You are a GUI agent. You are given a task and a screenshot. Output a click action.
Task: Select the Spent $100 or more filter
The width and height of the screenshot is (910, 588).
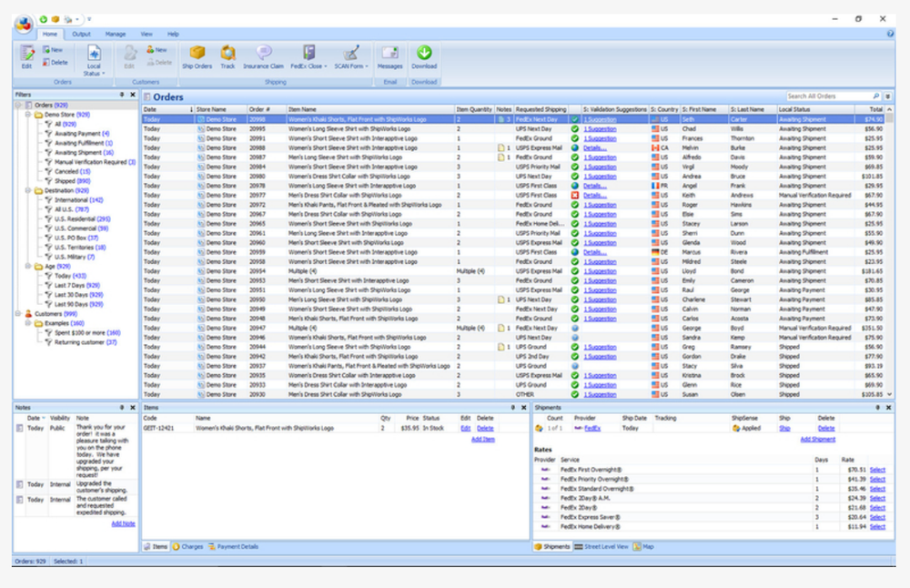tap(87, 332)
